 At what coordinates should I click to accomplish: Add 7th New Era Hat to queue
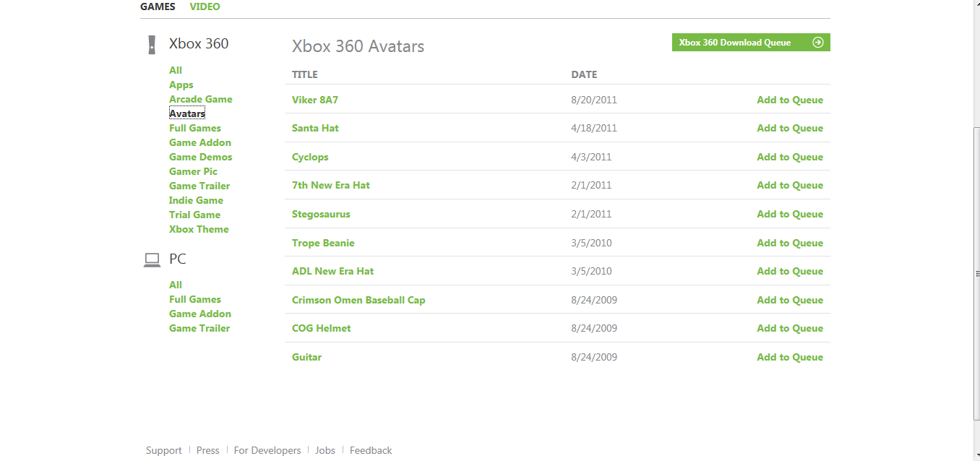click(x=790, y=185)
